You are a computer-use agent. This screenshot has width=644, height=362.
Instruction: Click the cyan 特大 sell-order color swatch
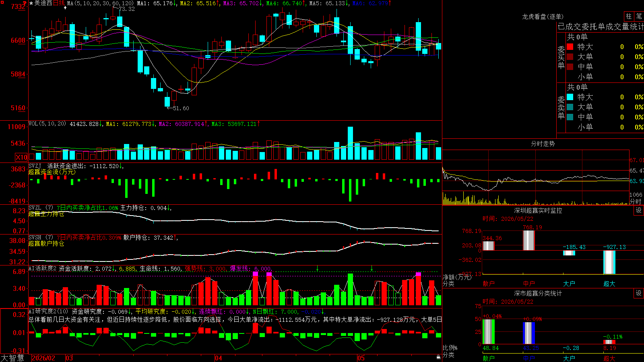pos(570,97)
